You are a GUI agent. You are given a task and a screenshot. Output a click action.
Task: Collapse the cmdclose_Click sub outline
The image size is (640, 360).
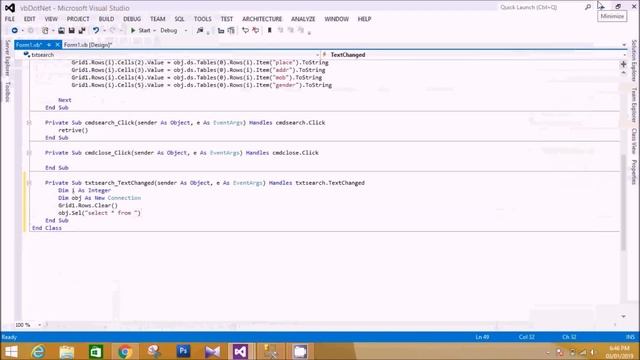point(29,153)
